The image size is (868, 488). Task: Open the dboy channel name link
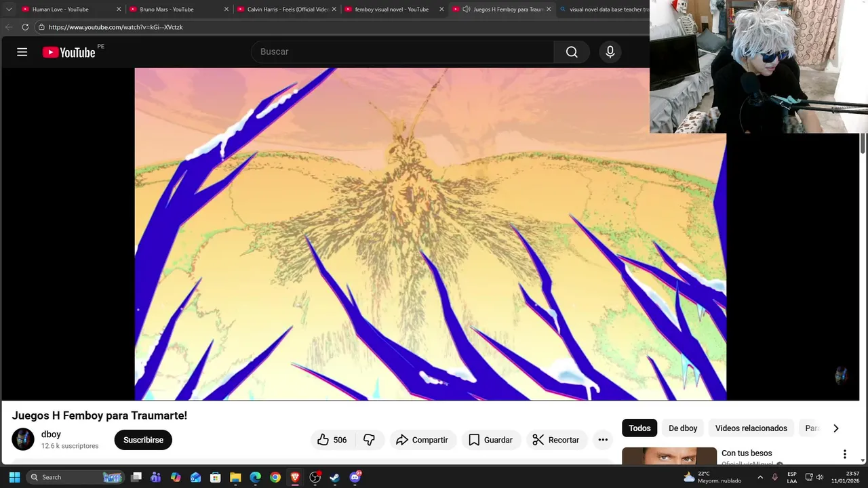[x=51, y=434]
